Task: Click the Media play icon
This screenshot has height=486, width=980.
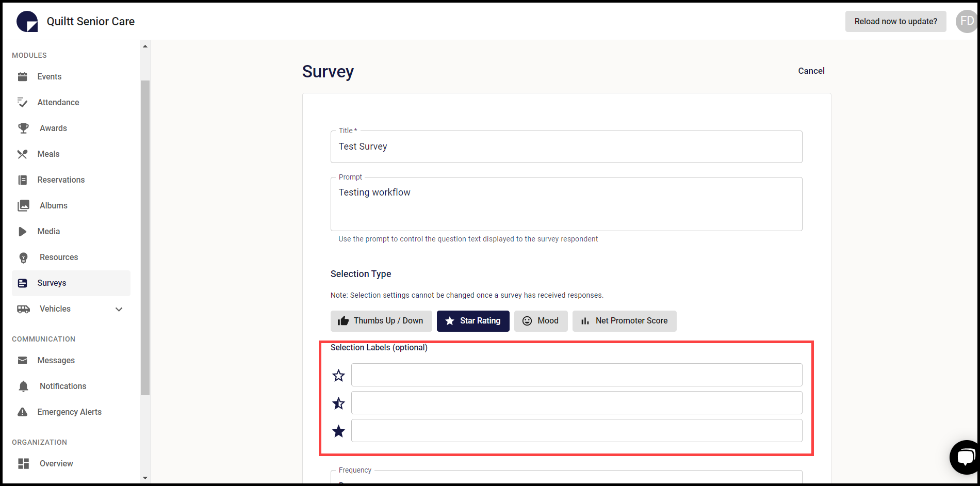Action: pos(23,232)
